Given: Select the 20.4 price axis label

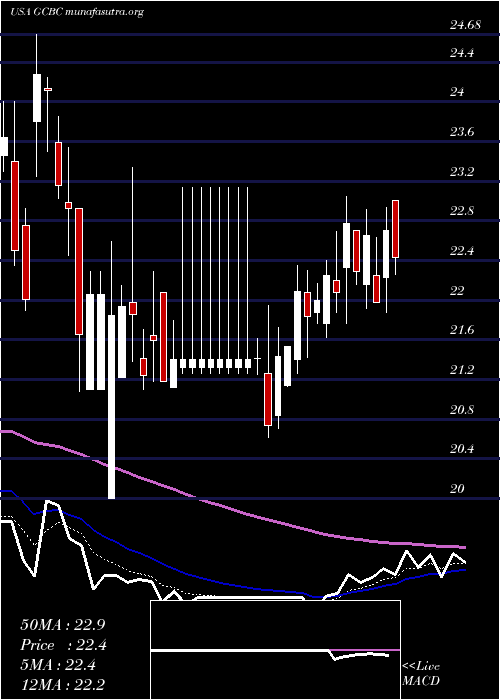Looking at the screenshot, I should point(462,449).
